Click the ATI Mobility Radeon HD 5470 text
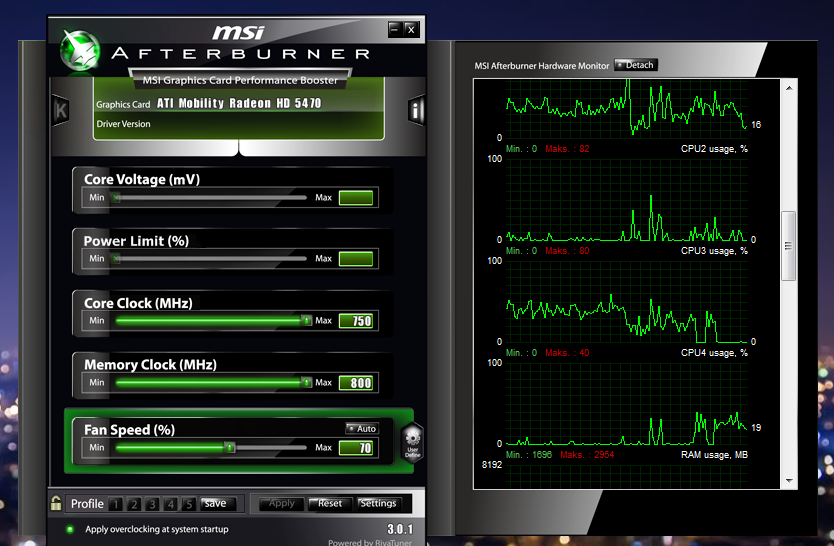This screenshot has height=546, width=834. click(x=239, y=103)
